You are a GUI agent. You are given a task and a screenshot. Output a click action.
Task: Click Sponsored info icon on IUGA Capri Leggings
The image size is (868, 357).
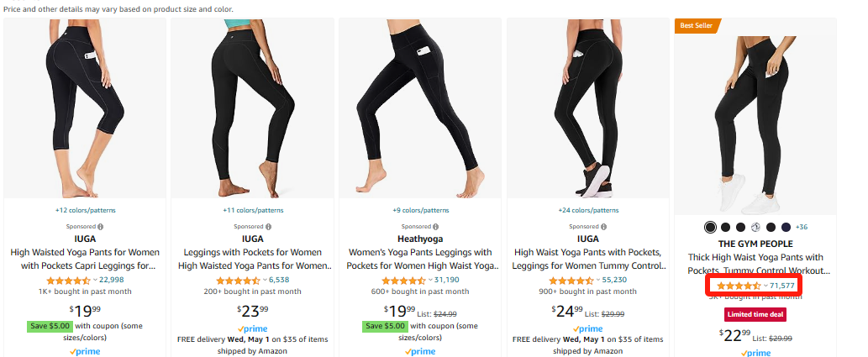(x=100, y=226)
